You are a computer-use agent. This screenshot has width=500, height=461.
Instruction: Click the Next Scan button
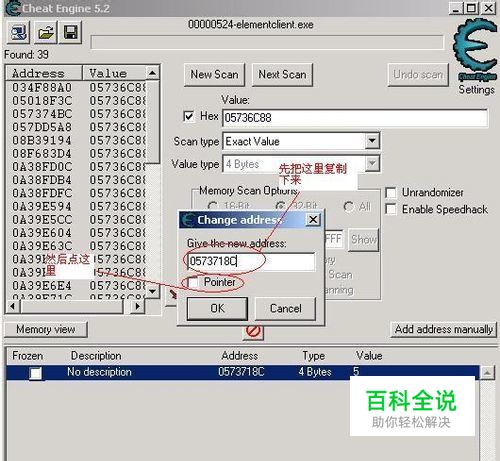coord(282,75)
